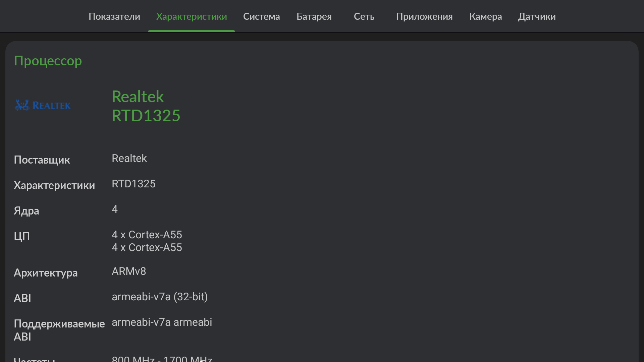The image size is (644, 362).
Task: Select the ЦП row's first Cortex-A55 line
Action: point(147,235)
